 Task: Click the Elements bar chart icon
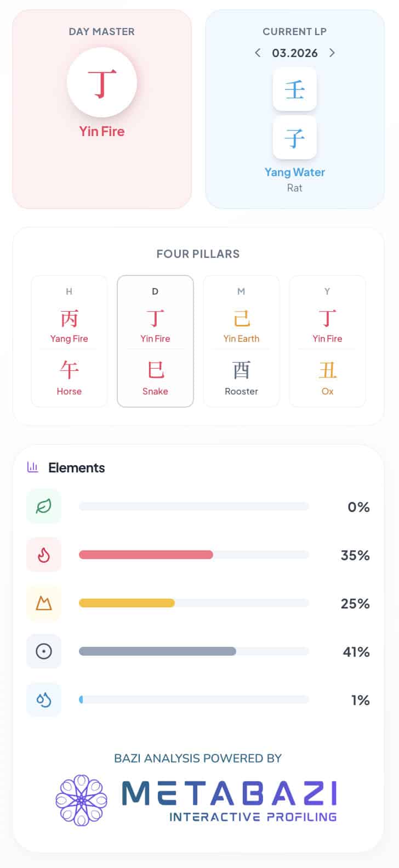point(33,467)
